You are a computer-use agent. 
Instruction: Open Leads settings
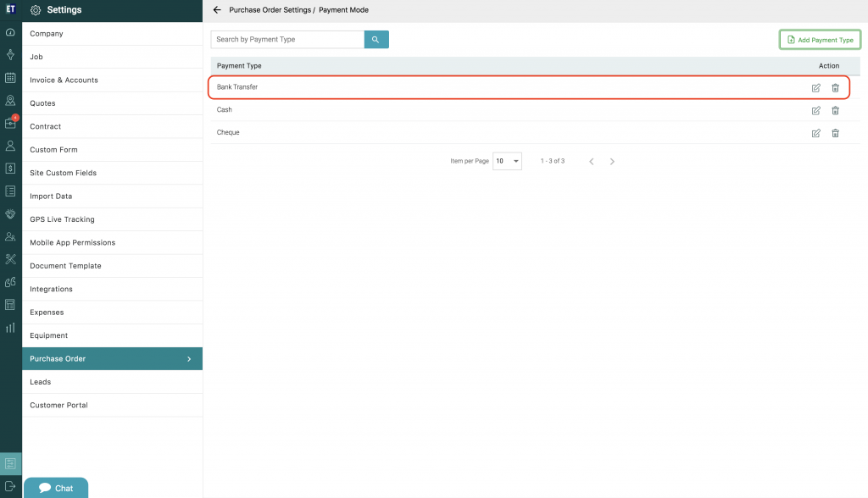[113, 382]
